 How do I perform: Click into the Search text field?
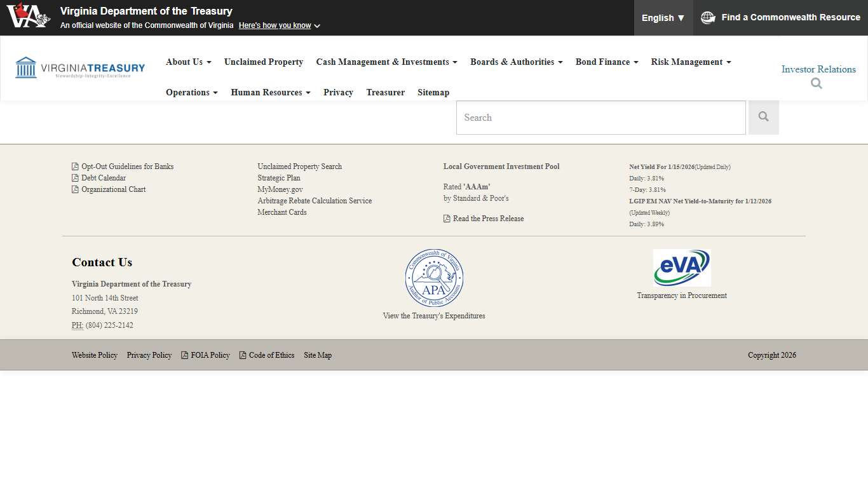pos(600,118)
